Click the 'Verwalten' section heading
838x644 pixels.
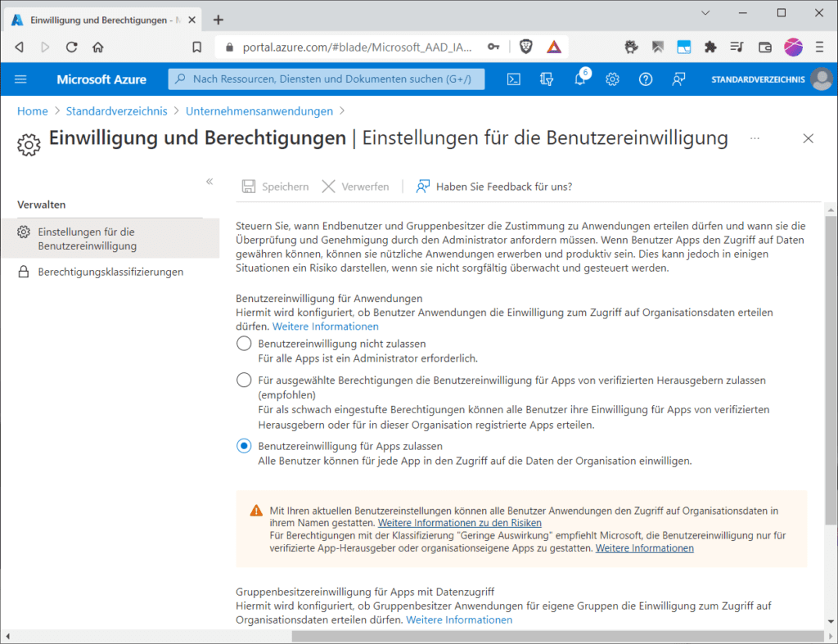click(41, 205)
